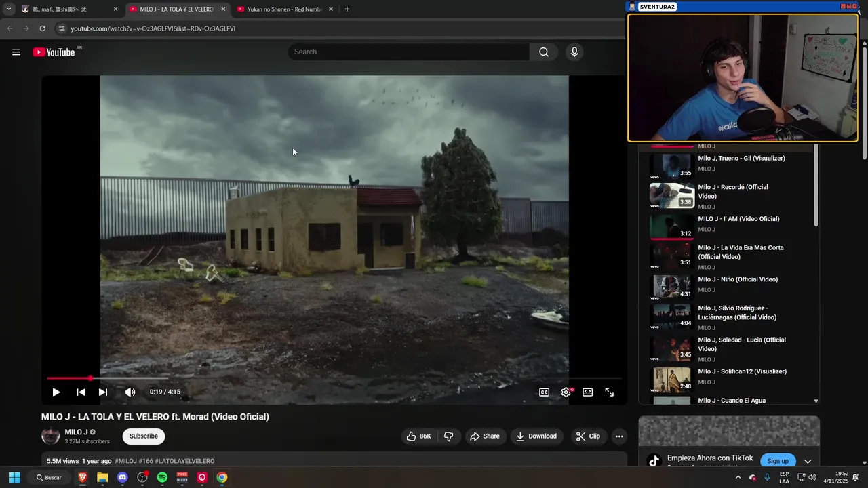
Task: Create a Clip of the video
Action: (589, 436)
